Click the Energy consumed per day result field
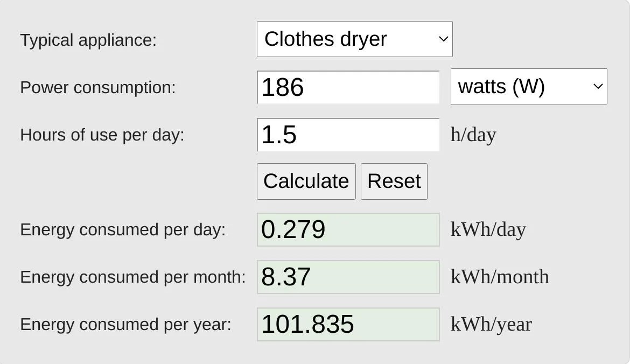This screenshot has width=630, height=364. coord(348,229)
